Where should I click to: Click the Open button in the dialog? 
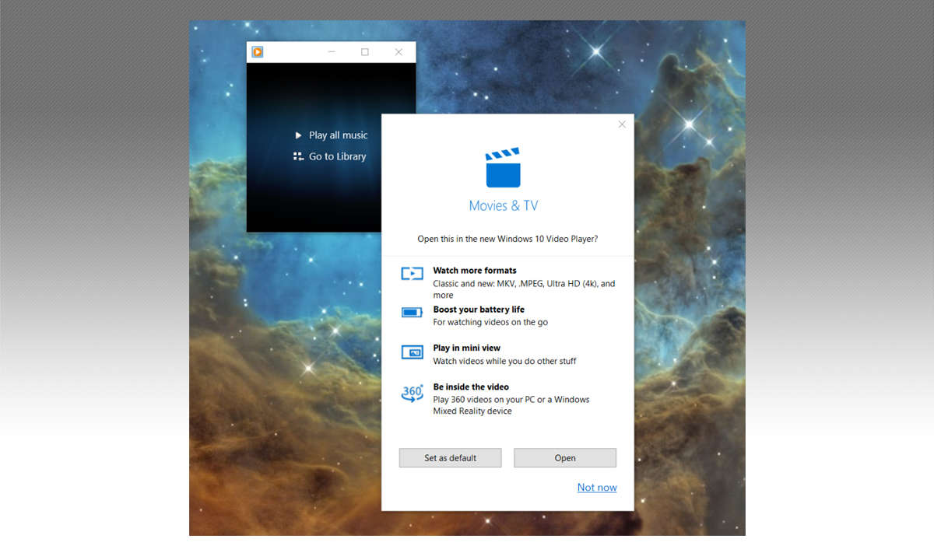pyautogui.click(x=565, y=458)
